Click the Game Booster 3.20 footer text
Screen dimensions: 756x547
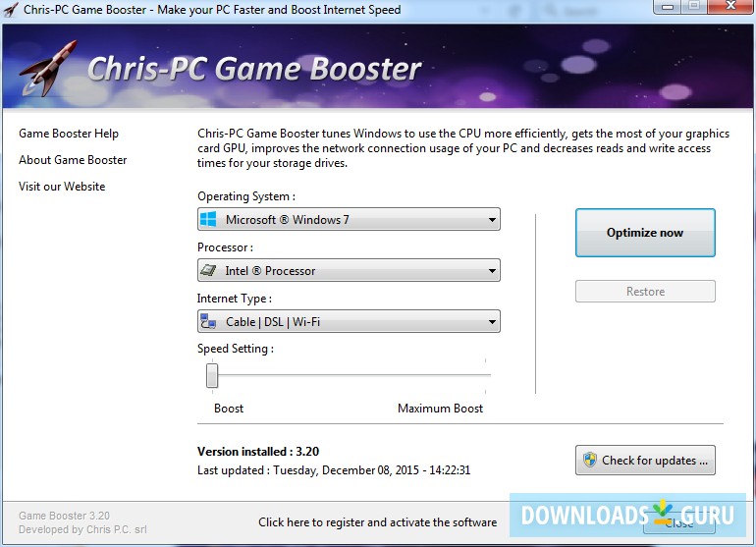pyautogui.click(x=64, y=516)
